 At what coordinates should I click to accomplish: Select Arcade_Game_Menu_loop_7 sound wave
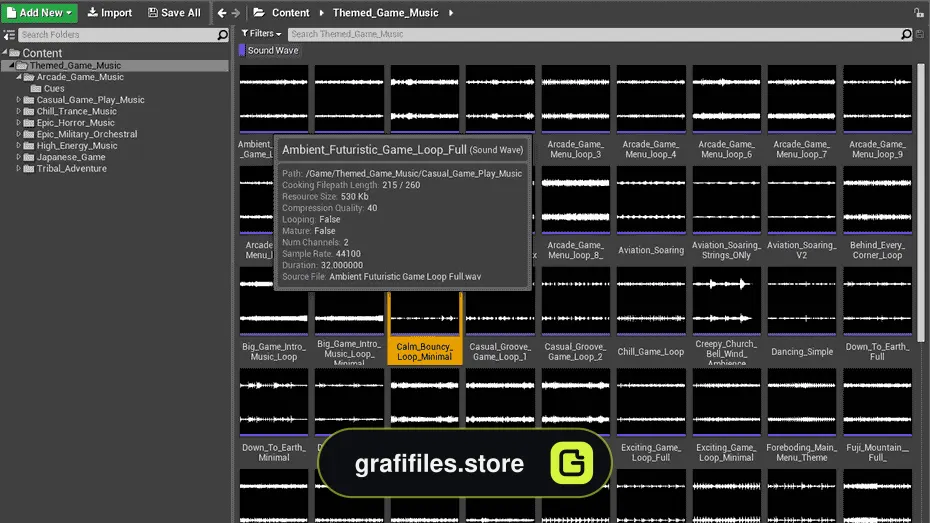[802, 113]
